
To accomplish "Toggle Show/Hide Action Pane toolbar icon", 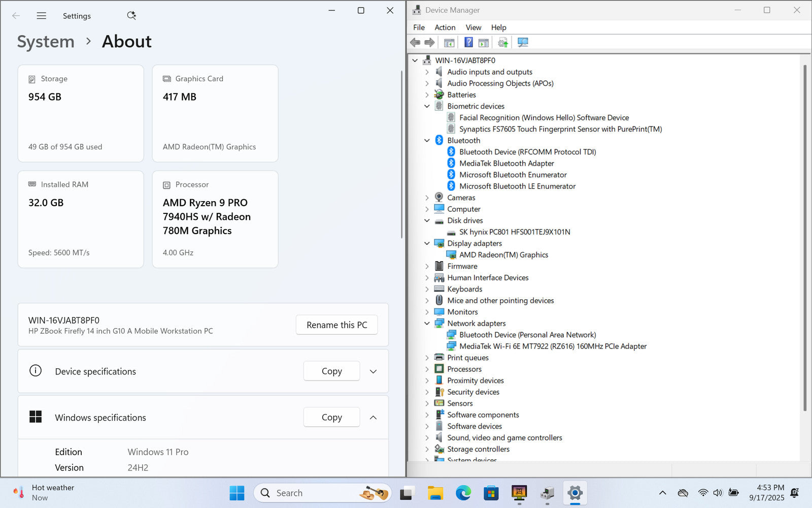I will (x=484, y=43).
